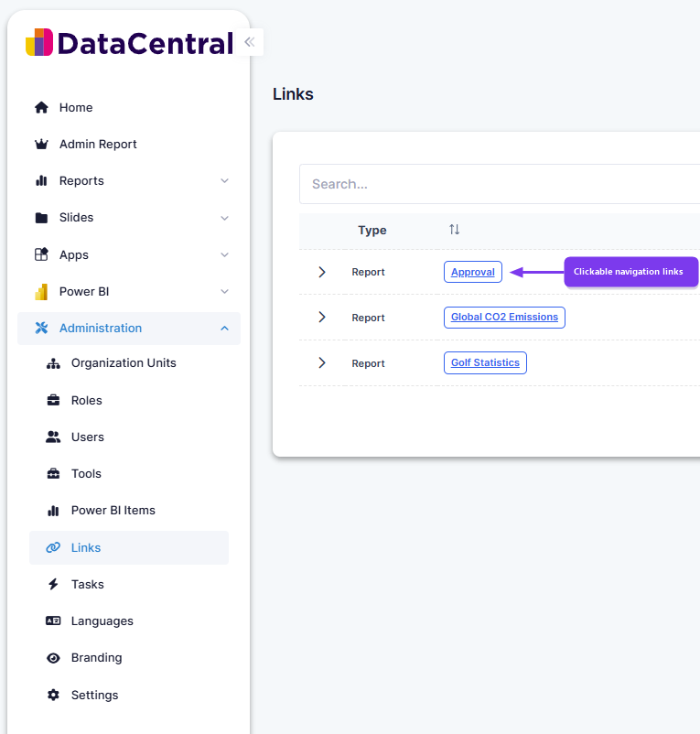Click Report text in Golf Statistics row
This screenshot has width=700, height=734.
point(368,363)
